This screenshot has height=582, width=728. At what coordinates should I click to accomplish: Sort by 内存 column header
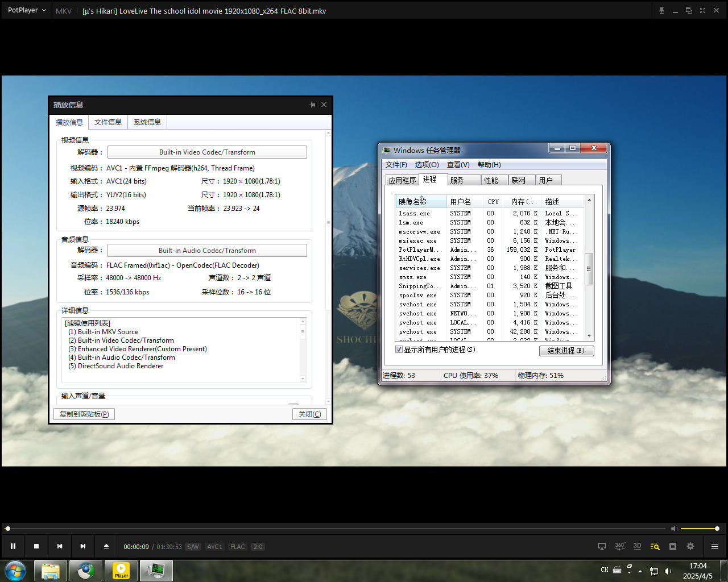(522, 202)
